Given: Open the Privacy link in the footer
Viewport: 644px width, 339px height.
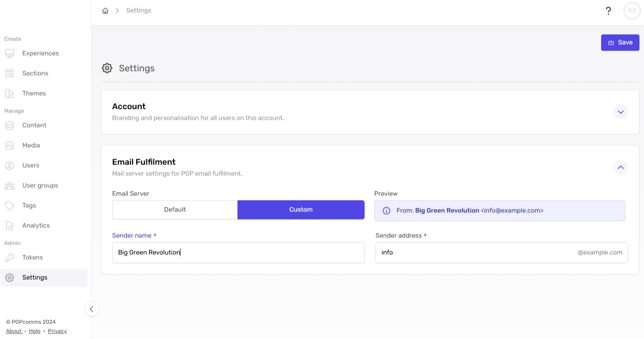Looking at the screenshot, I should point(57,331).
